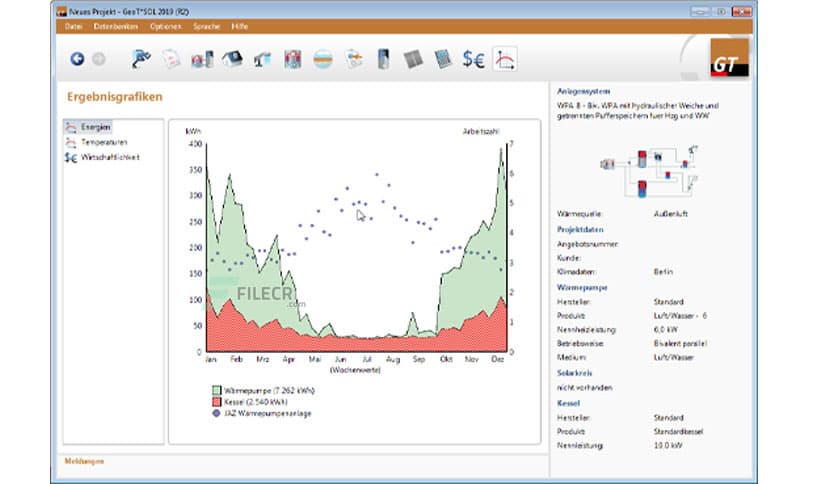
Task: Open the blue solar collector icon
Action: click(x=443, y=59)
